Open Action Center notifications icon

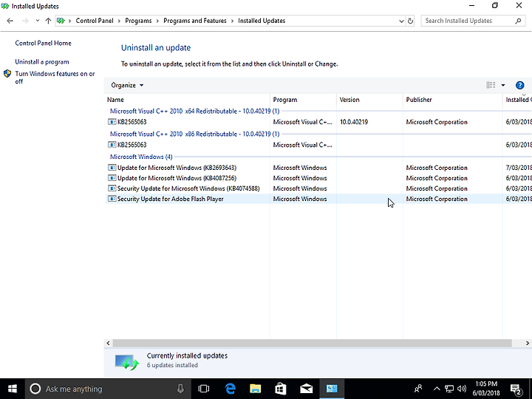(x=516, y=389)
